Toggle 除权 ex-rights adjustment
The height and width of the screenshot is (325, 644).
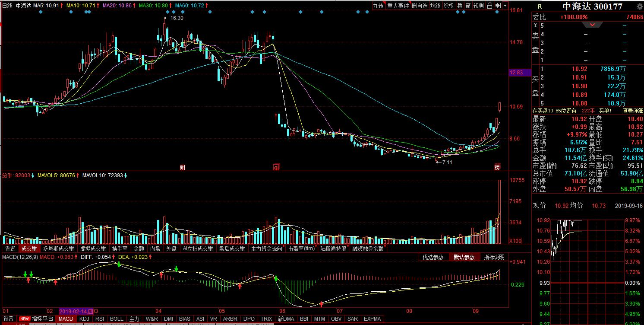[x=449, y=6]
